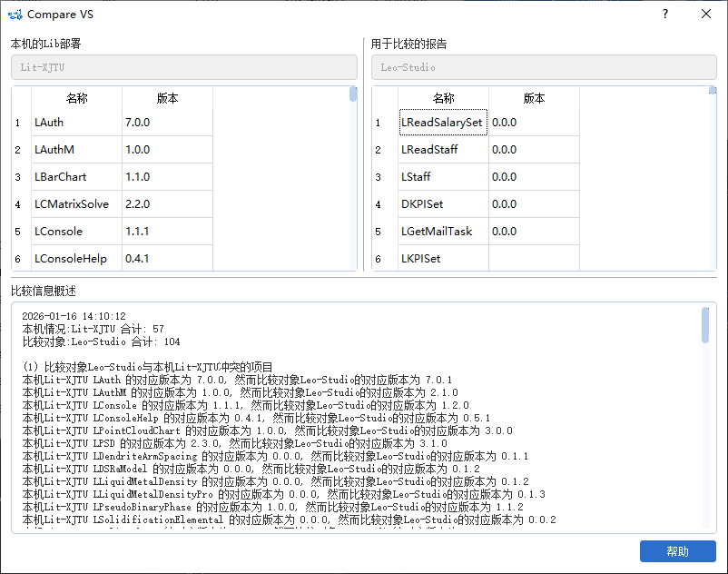
Task: Select the LGetMailTask entry
Action: tap(443, 232)
